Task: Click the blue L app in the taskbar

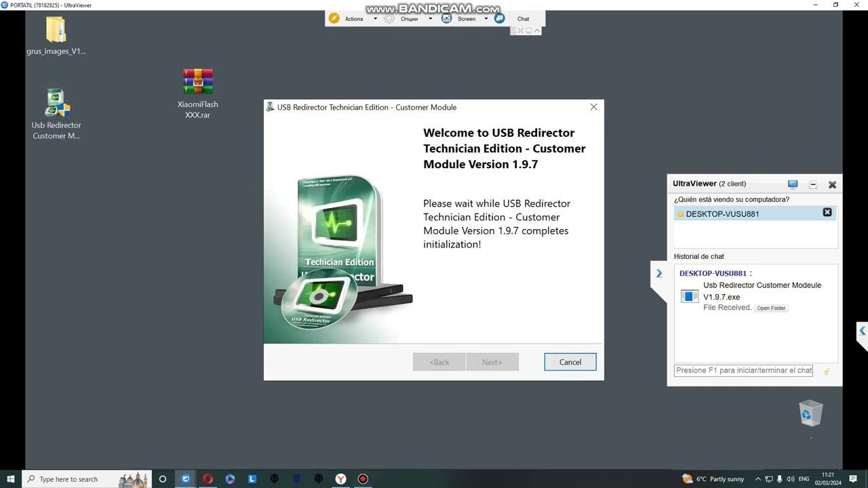Action: pyautogui.click(x=252, y=479)
